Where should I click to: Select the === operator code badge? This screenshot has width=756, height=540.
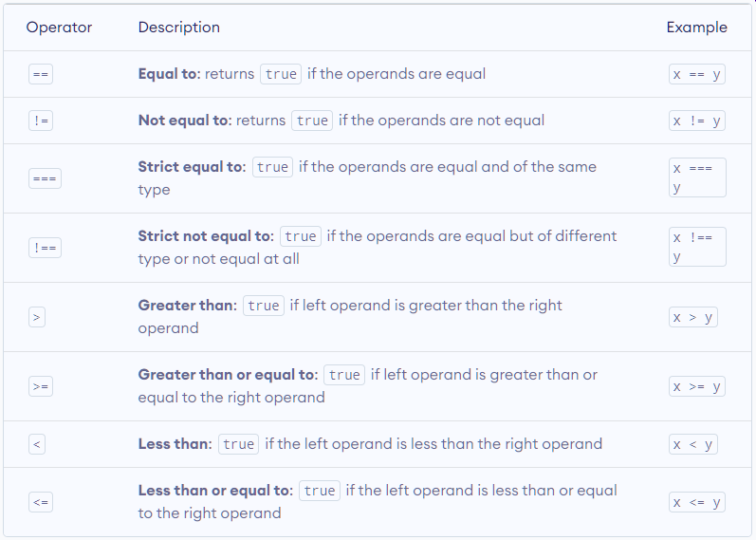[x=45, y=178]
